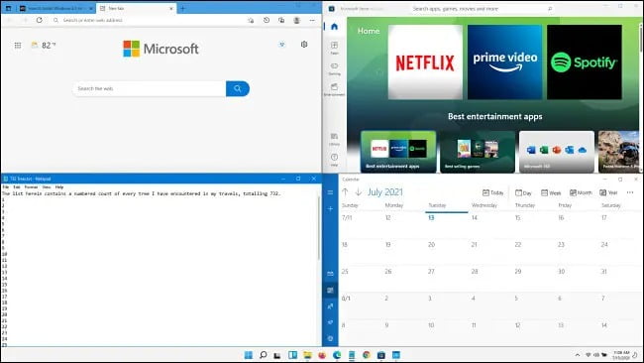Go to previous month with up arrow

coord(345,192)
